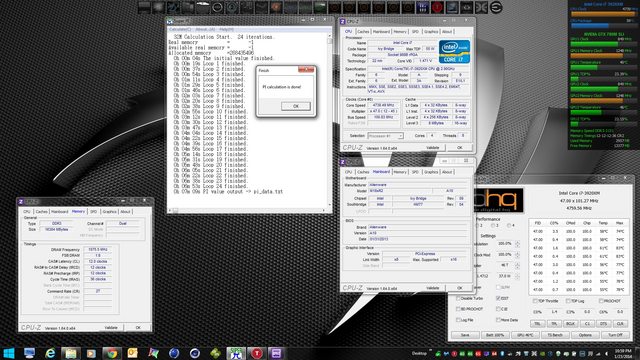Toggle the TDP Throttle checkbox
The width and height of the screenshot is (640, 360).
click(x=535, y=301)
